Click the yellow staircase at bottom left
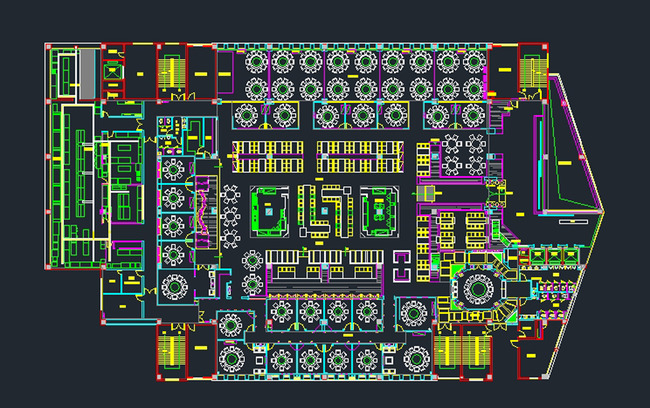650x408 pixels. (x=172, y=351)
